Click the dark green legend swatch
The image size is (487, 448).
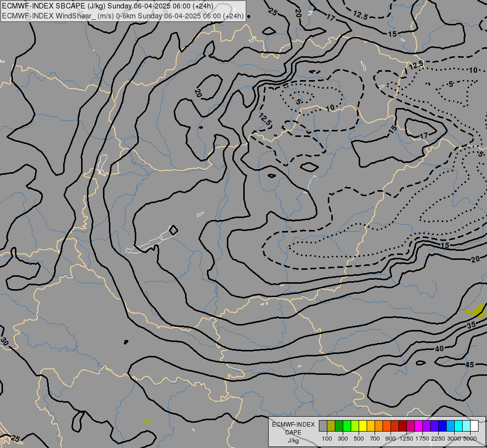[339, 426]
